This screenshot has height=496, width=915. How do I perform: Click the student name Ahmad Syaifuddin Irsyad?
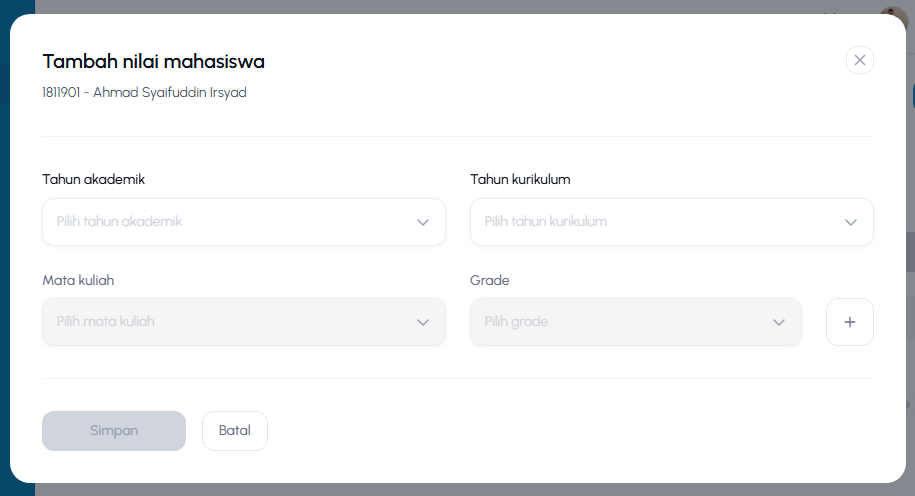pos(170,92)
